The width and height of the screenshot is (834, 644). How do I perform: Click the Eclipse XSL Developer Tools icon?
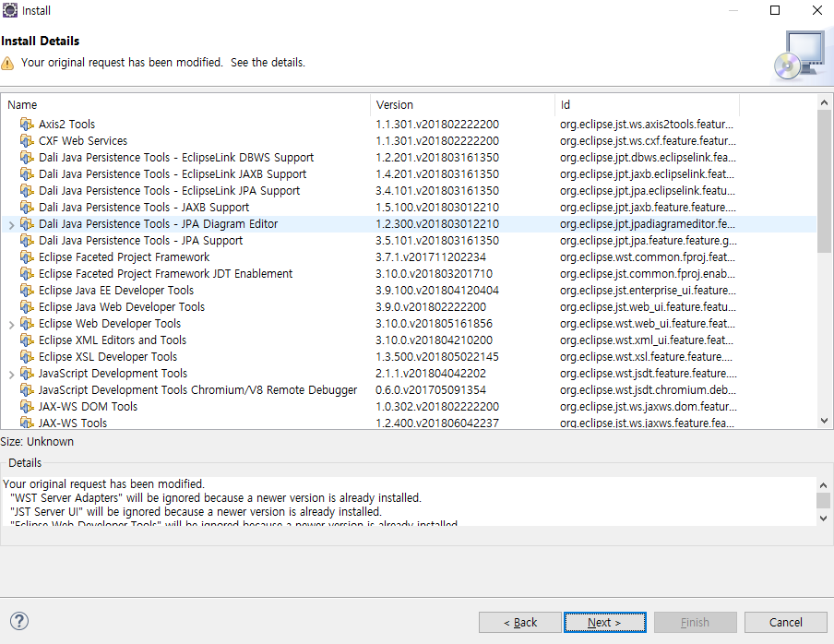tap(27, 356)
